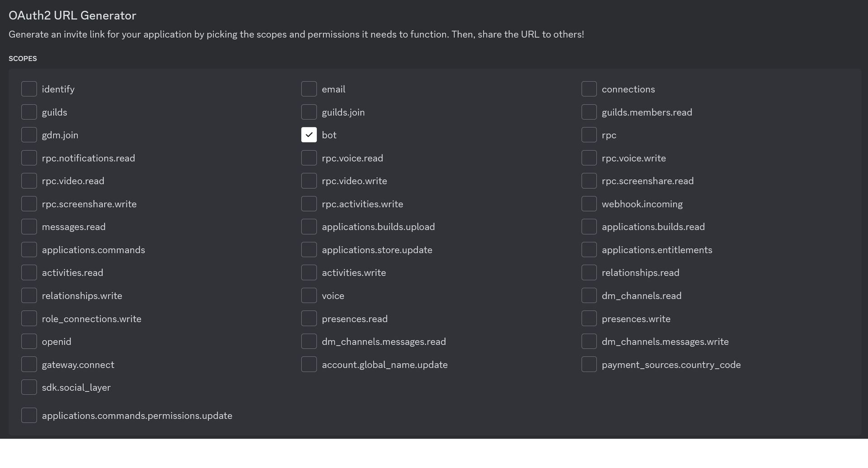Toggle the guilds.members.read checkbox
The image size is (868, 468).
[589, 112]
